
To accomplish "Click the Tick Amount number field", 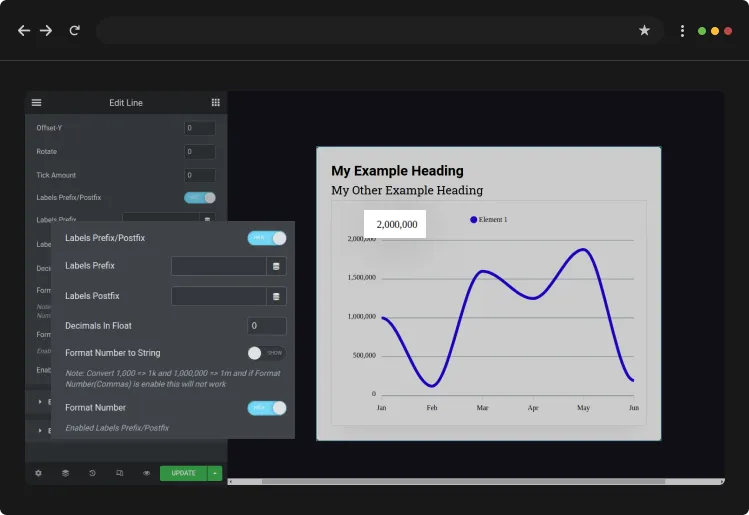I will (x=200, y=175).
